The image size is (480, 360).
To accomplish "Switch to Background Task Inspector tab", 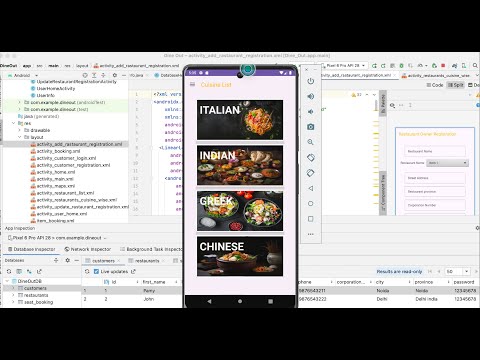I will point(151,249).
